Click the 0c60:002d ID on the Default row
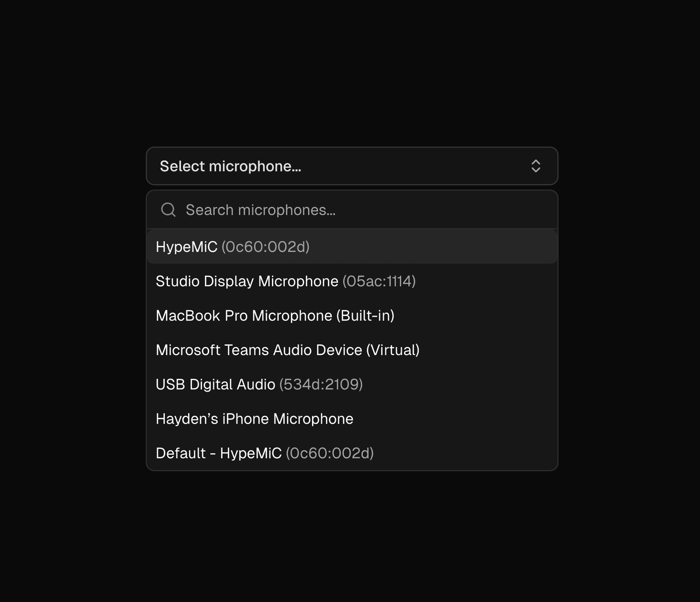Screen dimensions: 700x602 [x=330, y=453]
